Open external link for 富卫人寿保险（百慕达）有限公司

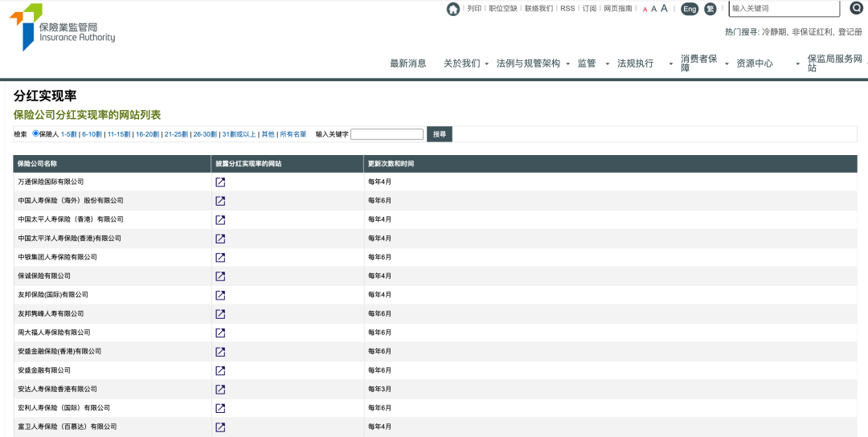tap(220, 427)
